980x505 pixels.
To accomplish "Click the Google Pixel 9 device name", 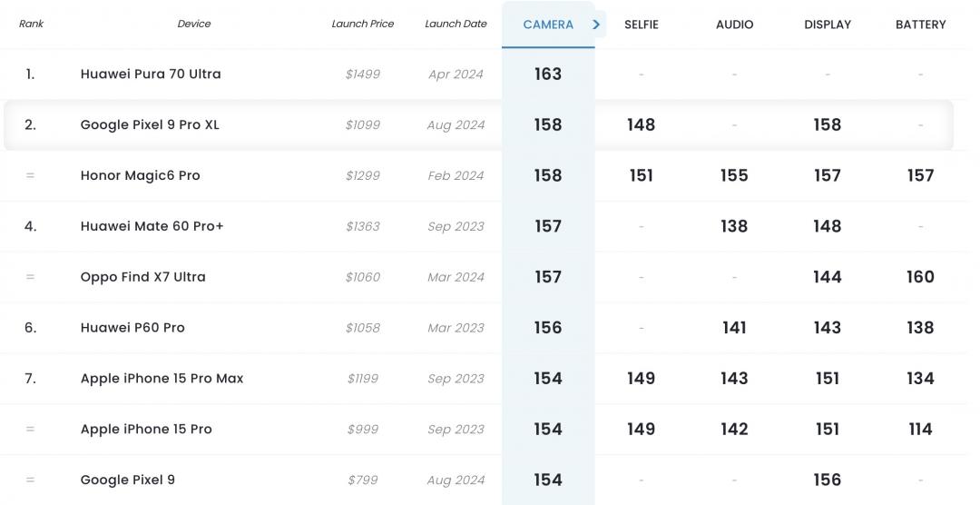I will (x=128, y=480).
